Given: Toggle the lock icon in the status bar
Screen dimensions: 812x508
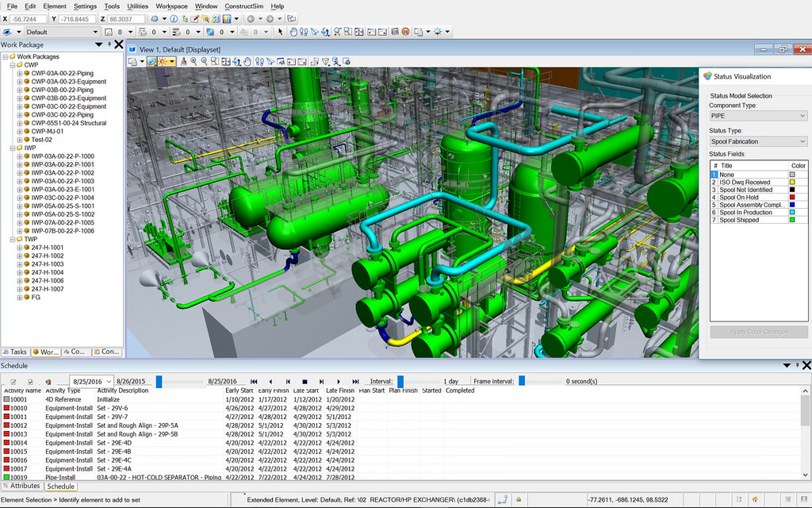Looking at the screenshot, I should [x=519, y=498].
